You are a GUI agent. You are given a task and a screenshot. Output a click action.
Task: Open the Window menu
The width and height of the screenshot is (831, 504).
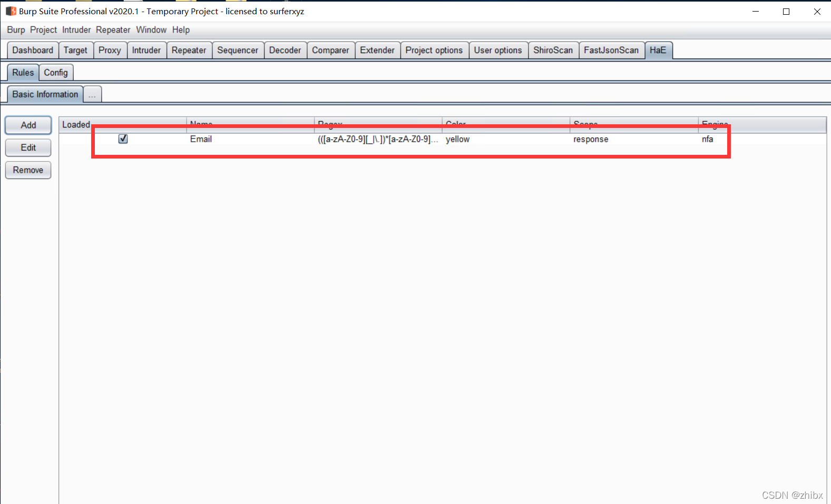click(151, 30)
